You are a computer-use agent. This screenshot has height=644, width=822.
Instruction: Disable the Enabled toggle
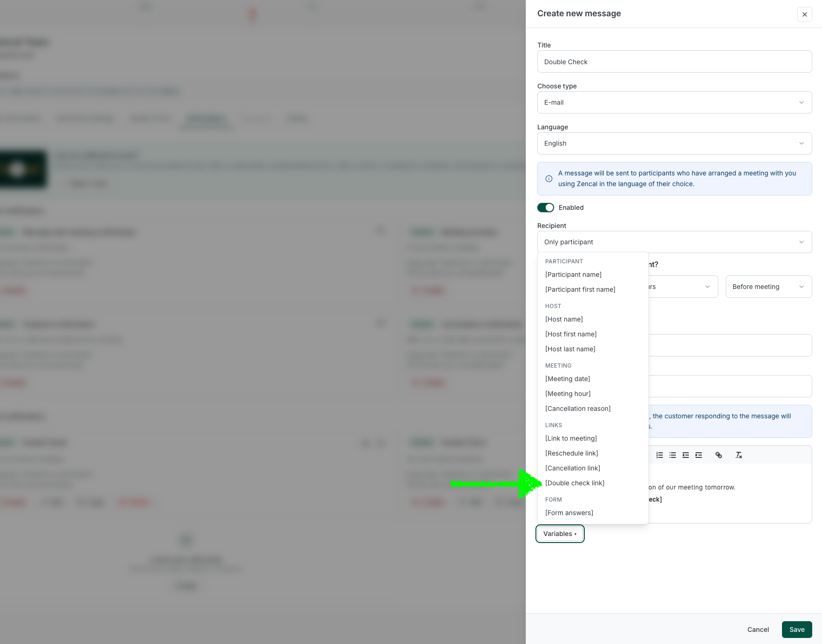(546, 208)
